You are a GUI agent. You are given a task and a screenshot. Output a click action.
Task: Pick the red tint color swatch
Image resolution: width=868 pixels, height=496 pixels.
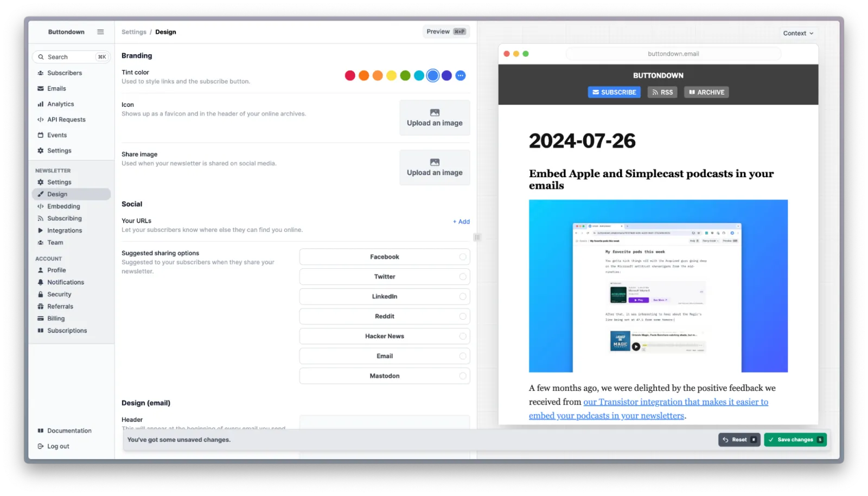(x=350, y=76)
